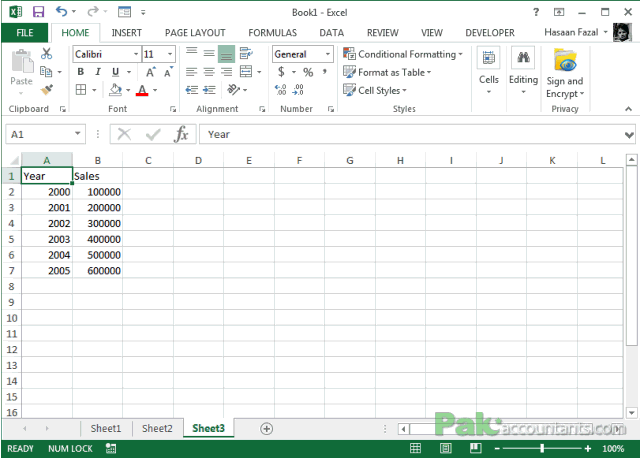
Task: Expand the Format as Table menu
Action: coord(387,72)
